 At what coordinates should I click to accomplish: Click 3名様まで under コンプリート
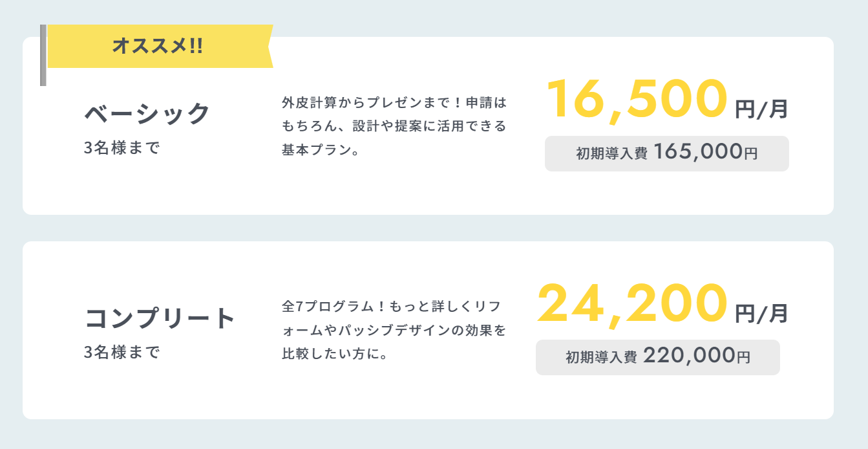point(122,353)
